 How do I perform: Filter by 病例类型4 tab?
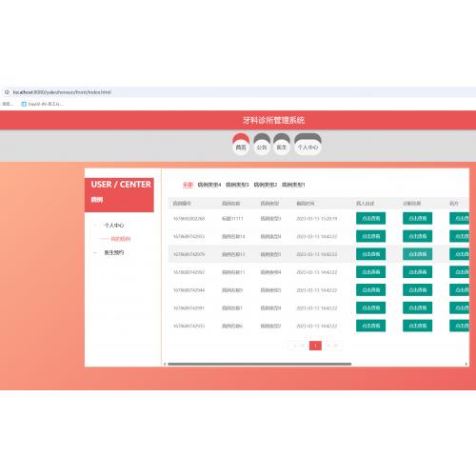coord(209,185)
